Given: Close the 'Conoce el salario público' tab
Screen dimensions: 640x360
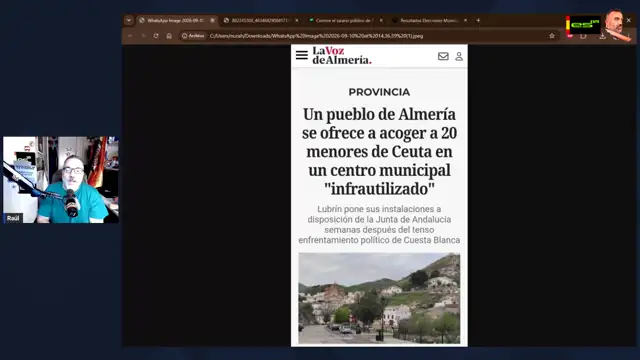Looking at the screenshot, I should pos(381,20).
